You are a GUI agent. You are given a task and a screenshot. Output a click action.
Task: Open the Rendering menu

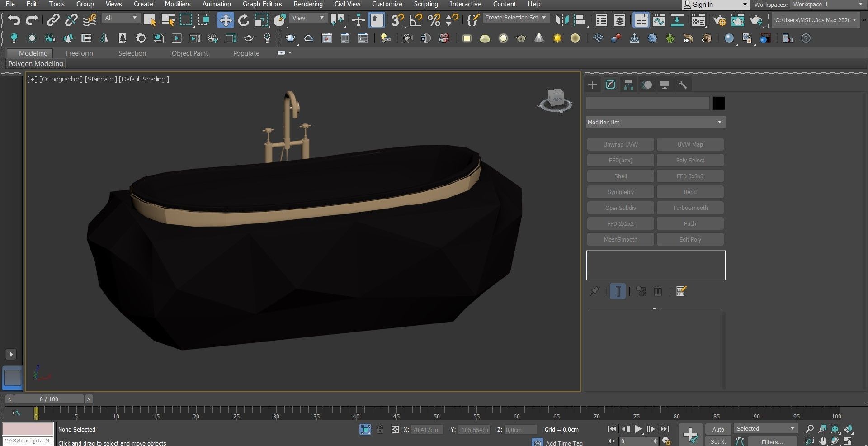coord(308,4)
